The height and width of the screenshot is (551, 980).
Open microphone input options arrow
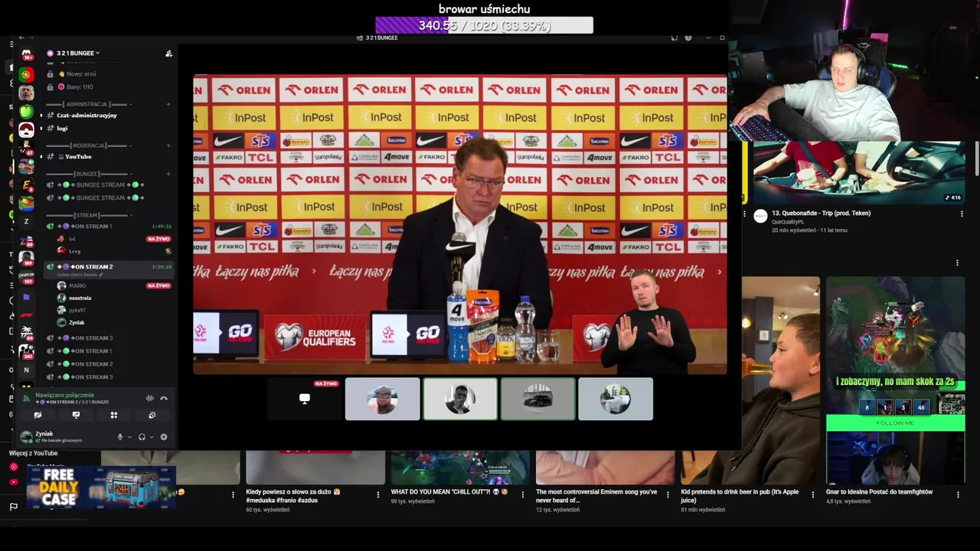pyautogui.click(x=129, y=437)
